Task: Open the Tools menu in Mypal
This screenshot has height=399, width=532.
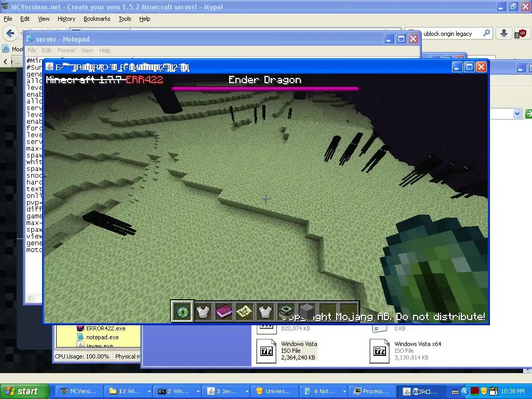Action: [125, 19]
